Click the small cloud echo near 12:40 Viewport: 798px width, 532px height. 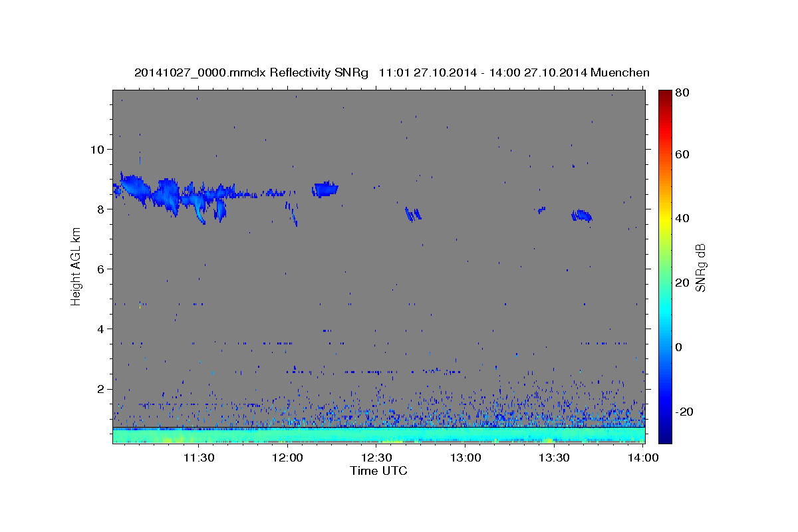(413, 213)
